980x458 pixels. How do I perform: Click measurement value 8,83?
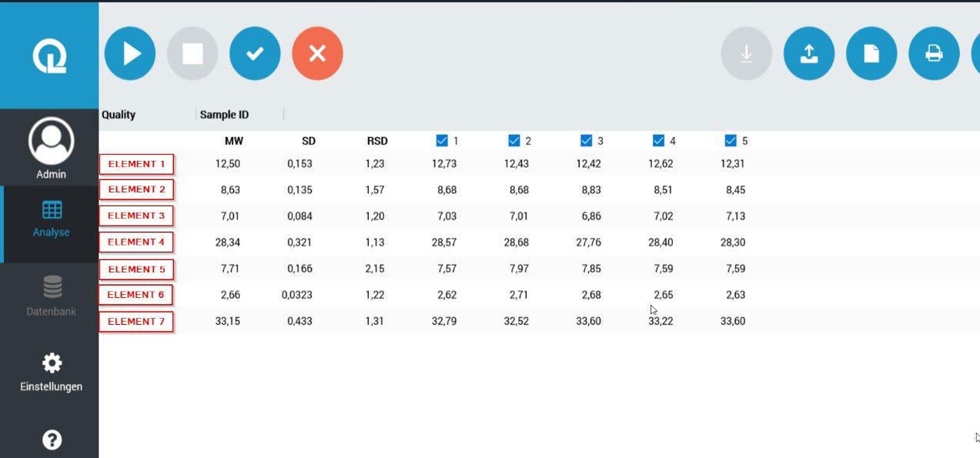pyautogui.click(x=591, y=190)
